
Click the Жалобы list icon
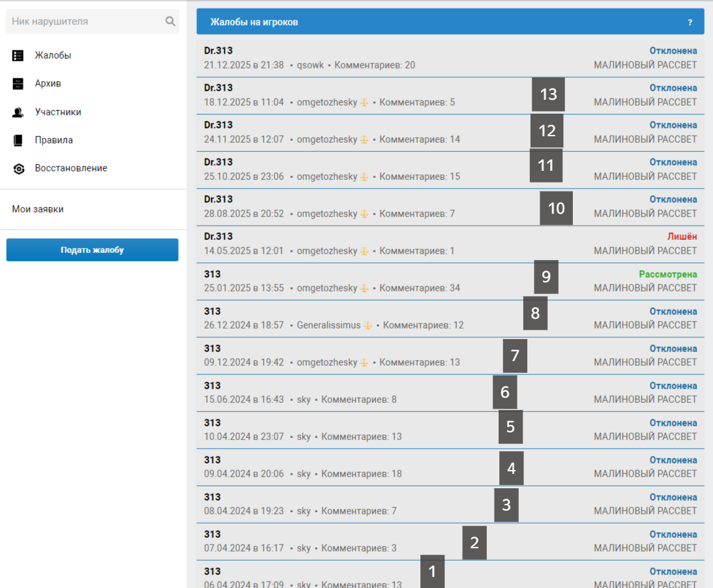pyautogui.click(x=18, y=56)
